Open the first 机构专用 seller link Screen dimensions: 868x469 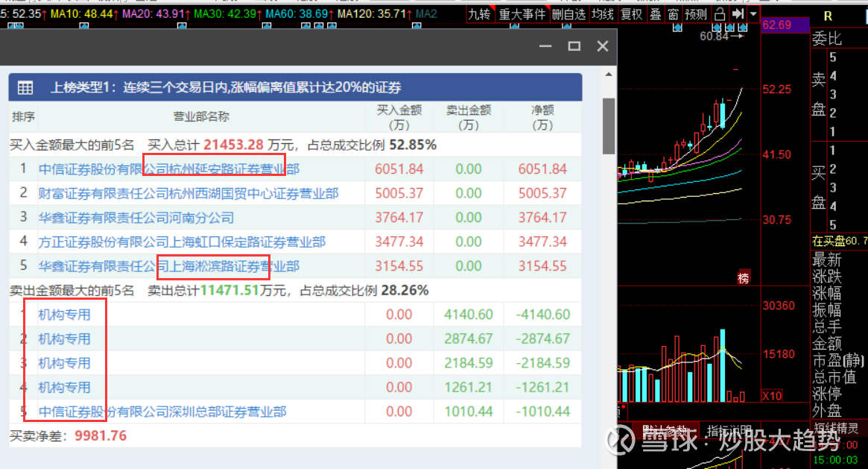(x=64, y=315)
